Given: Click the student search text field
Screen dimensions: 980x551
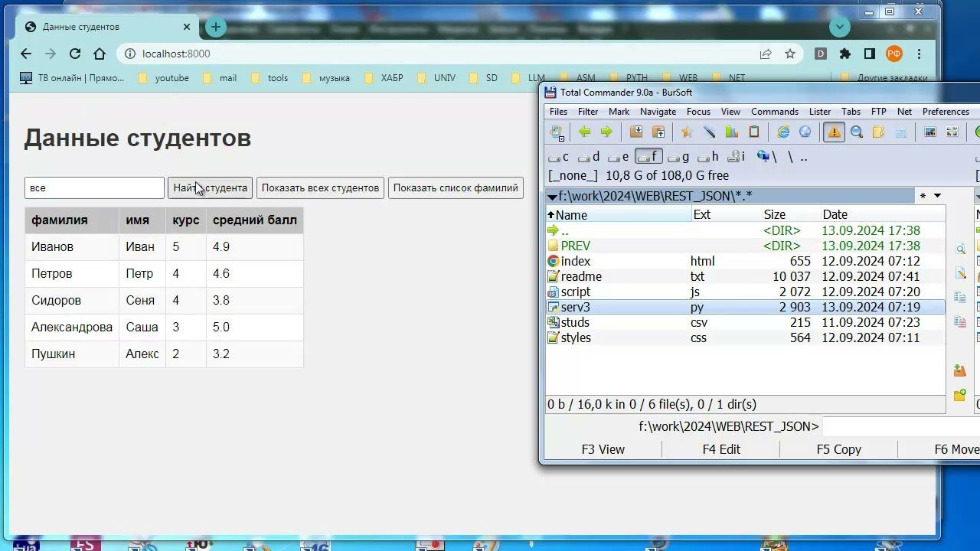Looking at the screenshot, I should coord(94,187).
